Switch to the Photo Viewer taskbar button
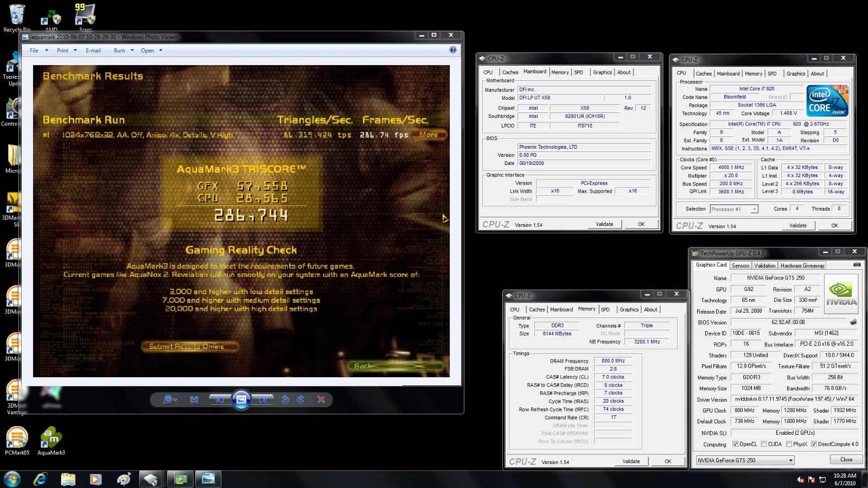The image size is (868, 488). click(x=208, y=479)
